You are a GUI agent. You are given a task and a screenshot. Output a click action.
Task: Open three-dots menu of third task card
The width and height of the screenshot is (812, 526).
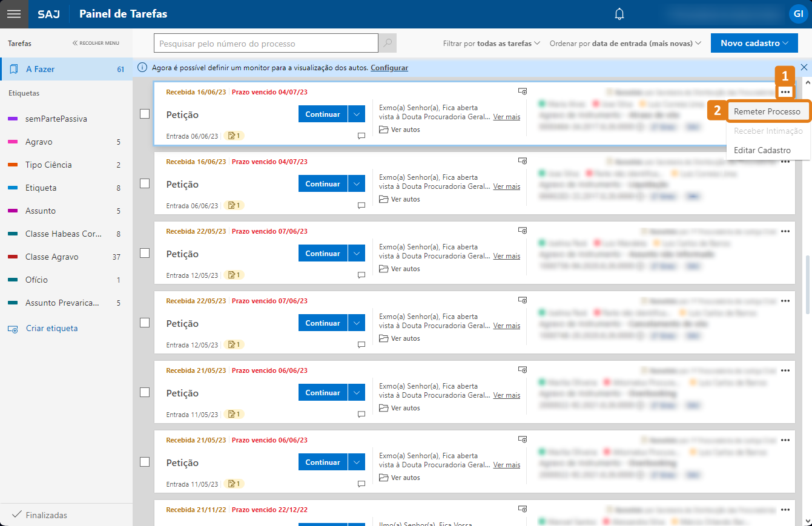coord(785,231)
